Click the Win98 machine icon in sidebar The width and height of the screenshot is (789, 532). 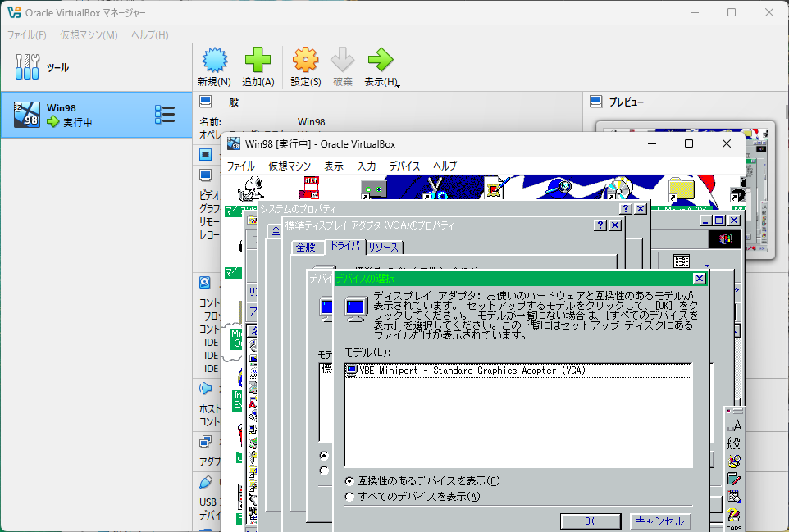point(27,116)
